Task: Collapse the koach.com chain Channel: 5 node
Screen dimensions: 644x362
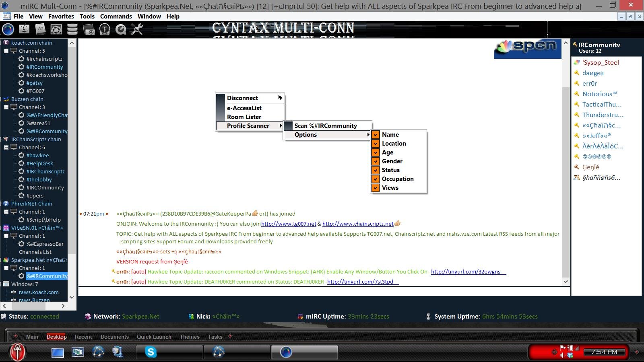Action: [x=6, y=51]
